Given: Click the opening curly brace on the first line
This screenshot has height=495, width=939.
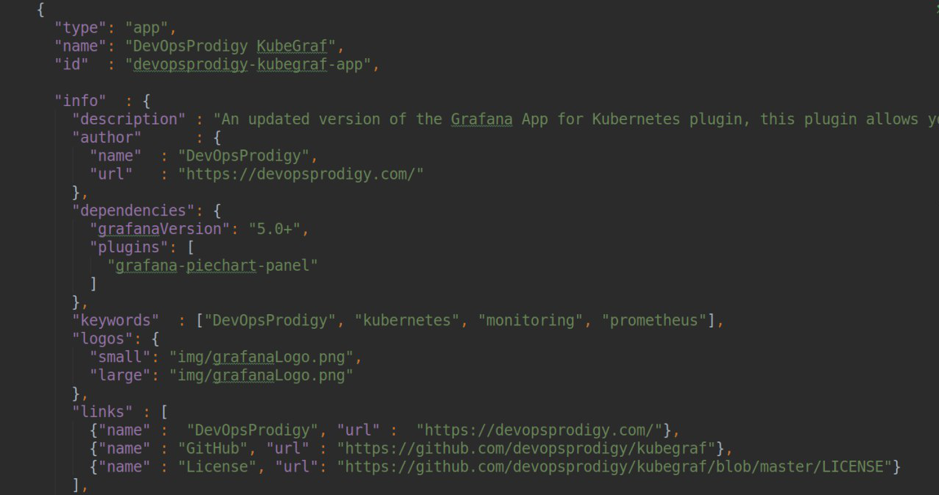Looking at the screenshot, I should pos(40,10).
